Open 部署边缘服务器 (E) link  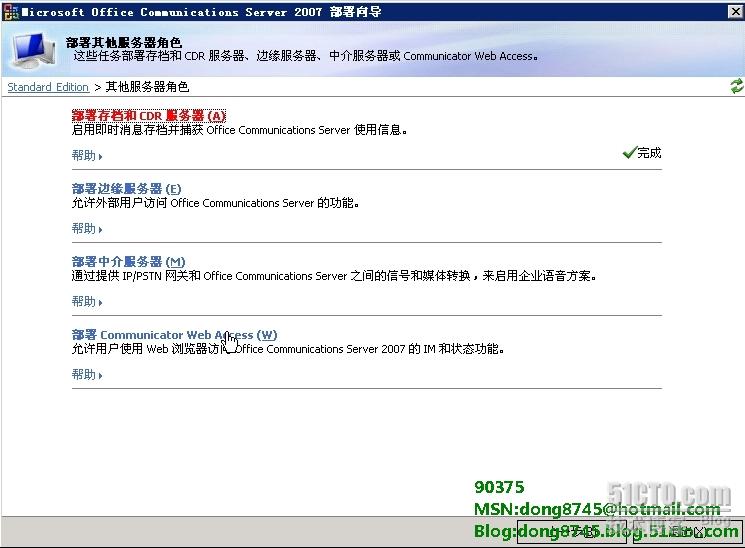click(x=126, y=189)
